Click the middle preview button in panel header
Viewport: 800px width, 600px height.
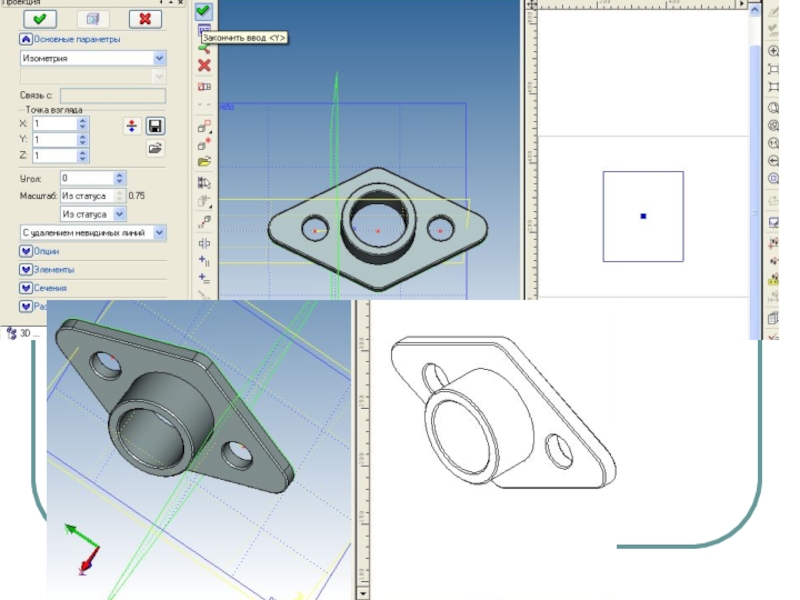[92, 18]
